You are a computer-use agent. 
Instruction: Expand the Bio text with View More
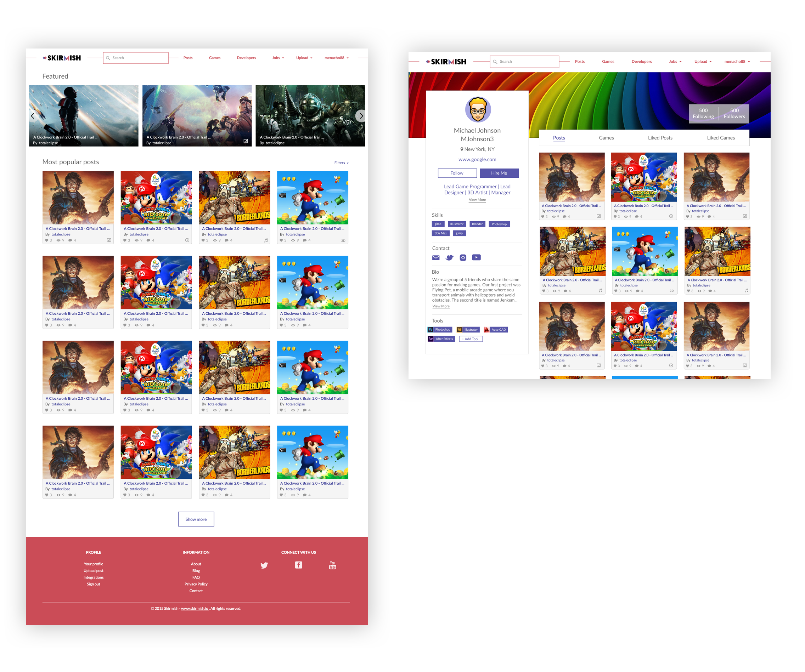pos(441,306)
